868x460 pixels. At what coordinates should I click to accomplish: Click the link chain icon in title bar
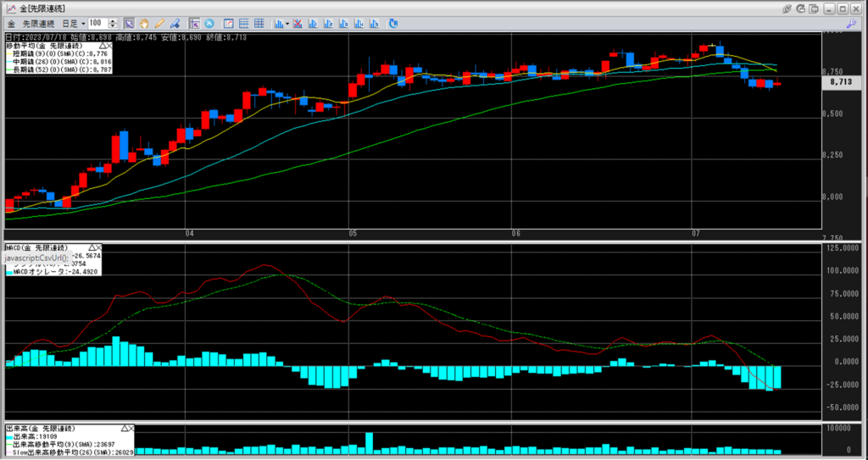pos(787,8)
